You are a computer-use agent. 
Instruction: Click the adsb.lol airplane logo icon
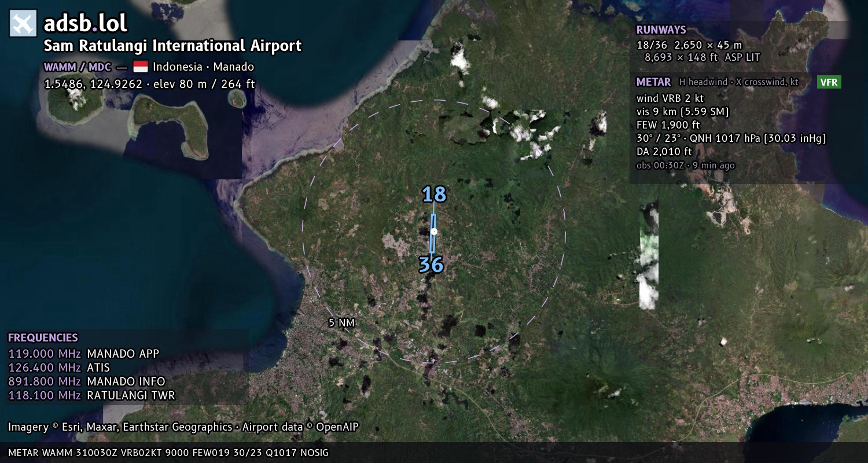[23, 24]
